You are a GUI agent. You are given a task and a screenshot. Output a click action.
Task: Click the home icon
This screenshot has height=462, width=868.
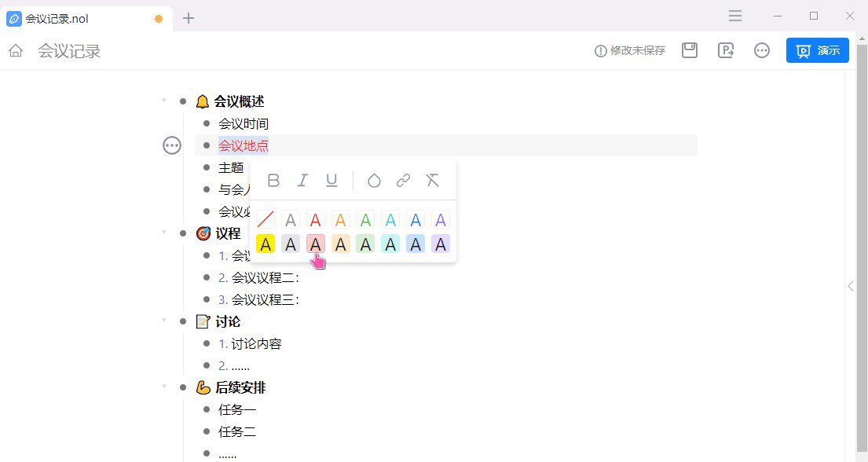pyautogui.click(x=16, y=51)
